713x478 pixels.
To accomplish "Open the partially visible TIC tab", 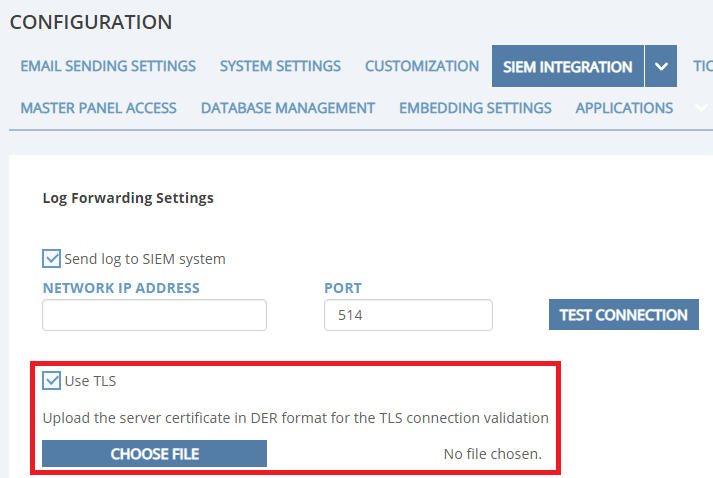I will pos(702,66).
